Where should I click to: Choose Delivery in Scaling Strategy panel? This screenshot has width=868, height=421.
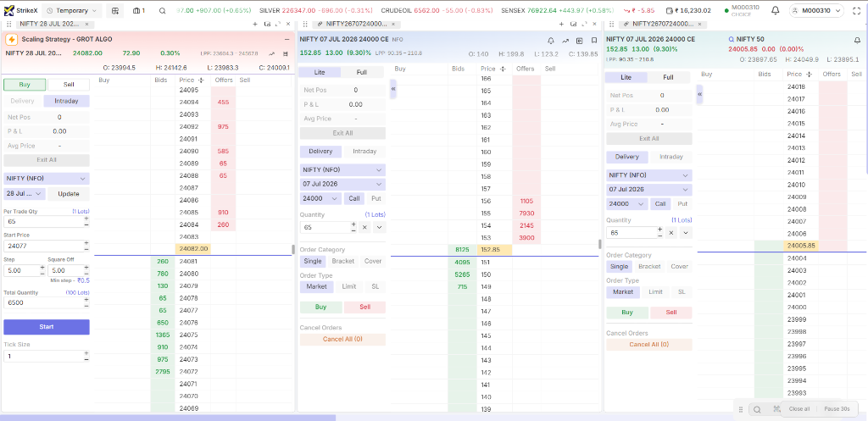pyautogui.click(x=23, y=102)
